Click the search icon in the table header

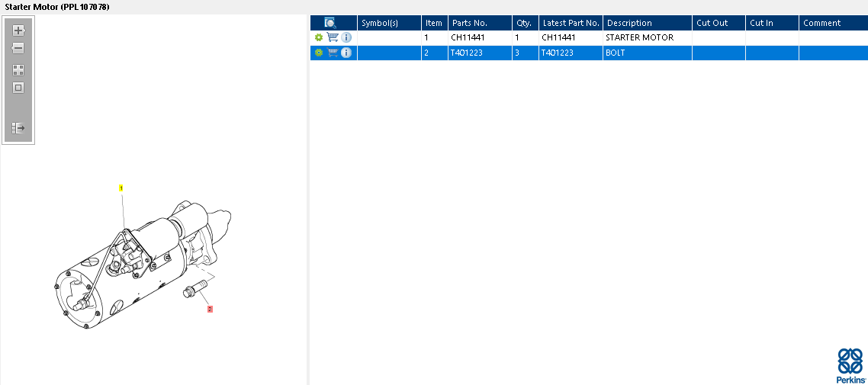point(330,23)
